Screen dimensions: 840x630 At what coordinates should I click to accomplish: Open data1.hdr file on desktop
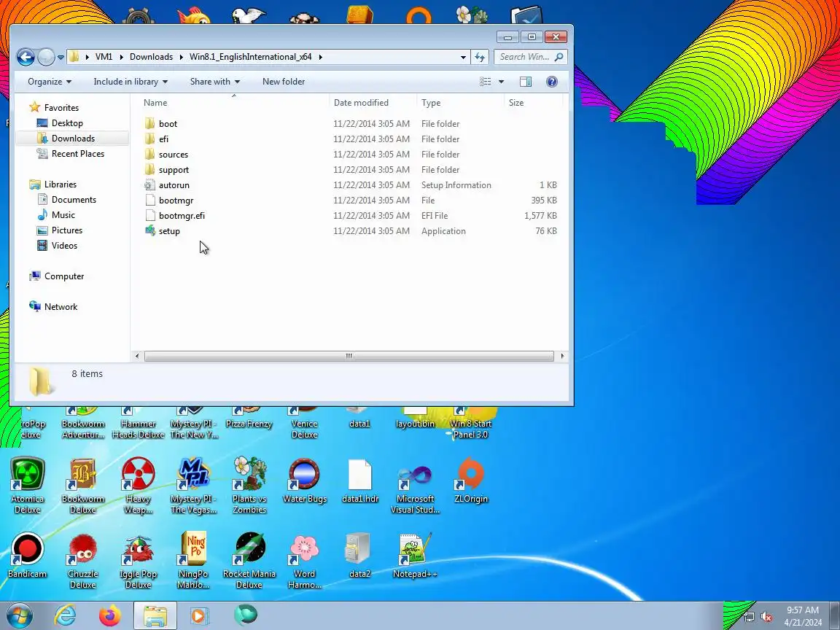pos(360,480)
